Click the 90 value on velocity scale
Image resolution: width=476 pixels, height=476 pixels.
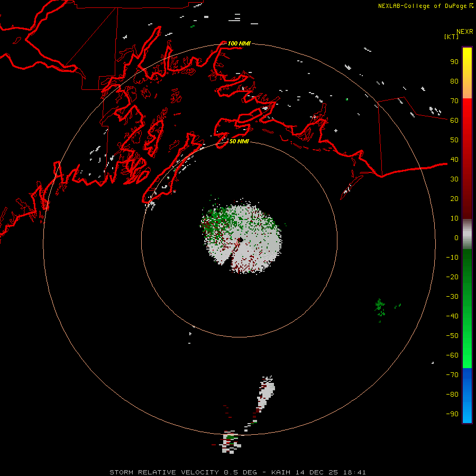pos(454,62)
